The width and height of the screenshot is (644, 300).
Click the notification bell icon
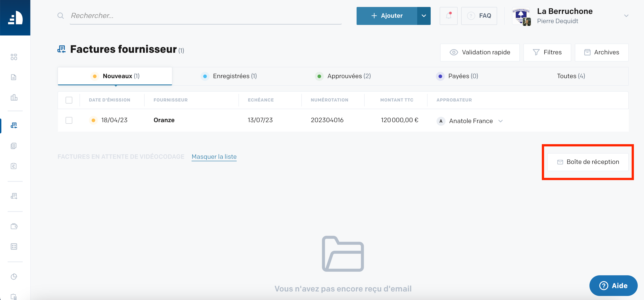[448, 16]
